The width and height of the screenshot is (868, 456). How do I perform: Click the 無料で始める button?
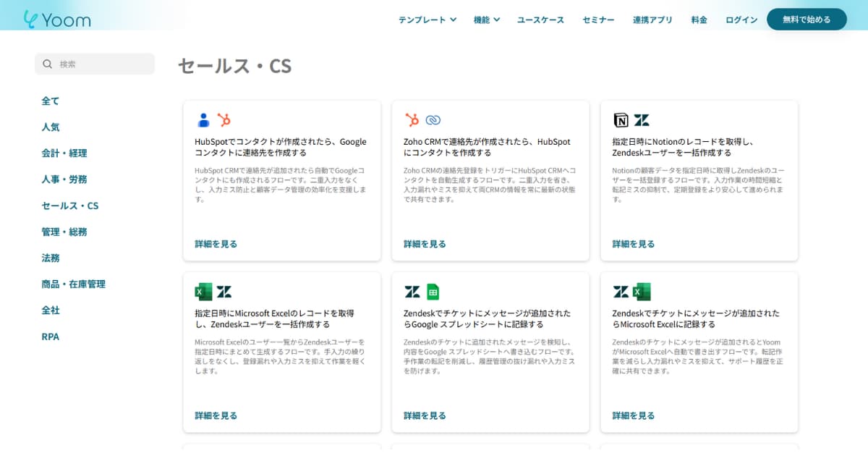(806, 20)
